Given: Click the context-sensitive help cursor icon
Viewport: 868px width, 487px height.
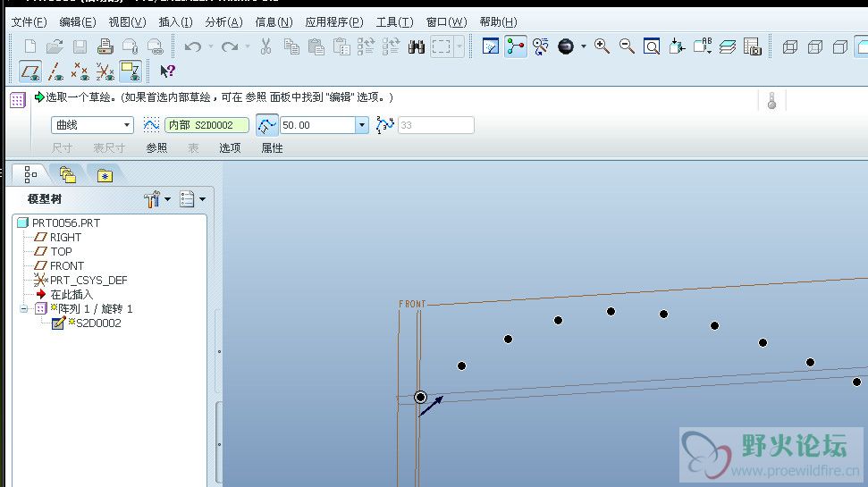Looking at the screenshot, I should point(167,71).
